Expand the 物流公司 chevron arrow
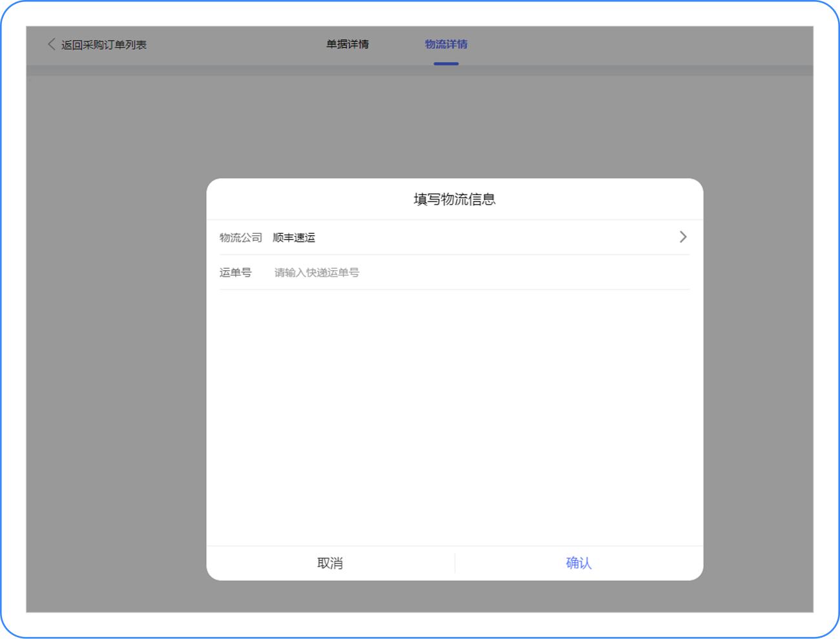The height and width of the screenshot is (639, 840). coord(683,237)
